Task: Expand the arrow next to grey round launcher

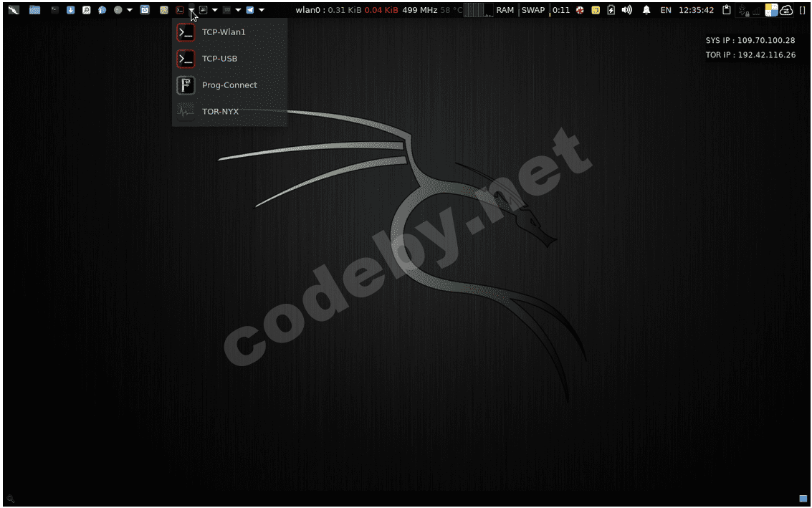Action: [x=130, y=10]
